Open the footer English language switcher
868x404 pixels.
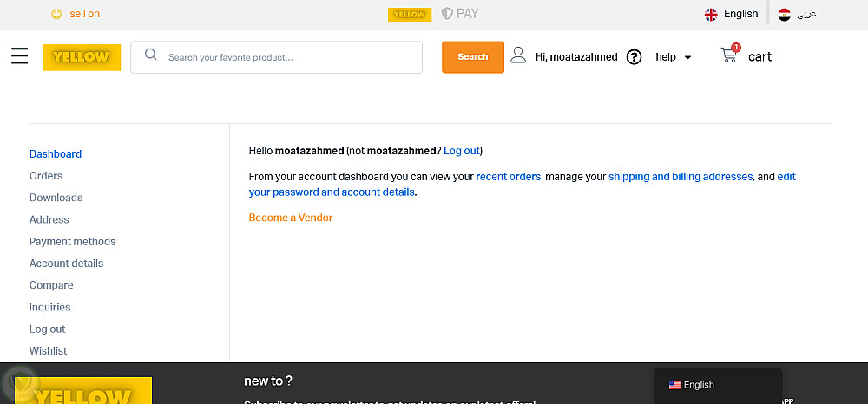[x=693, y=385]
